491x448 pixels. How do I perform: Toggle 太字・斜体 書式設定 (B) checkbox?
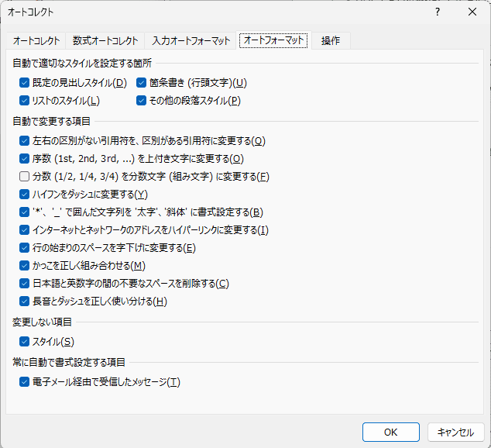pyautogui.click(x=24, y=212)
